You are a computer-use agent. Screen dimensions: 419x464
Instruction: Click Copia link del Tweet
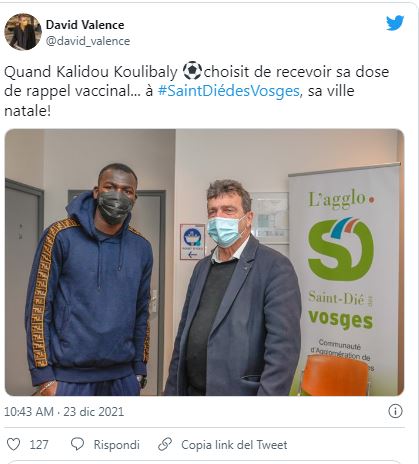point(234,445)
